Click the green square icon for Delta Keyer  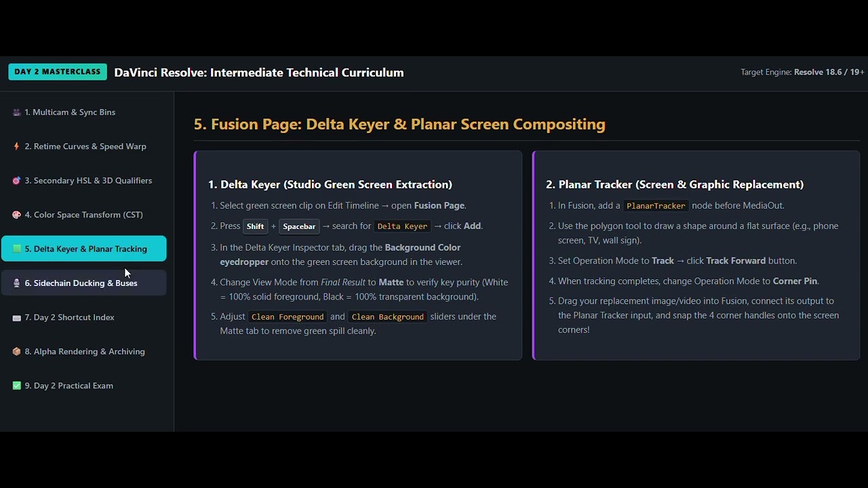pyautogui.click(x=17, y=249)
